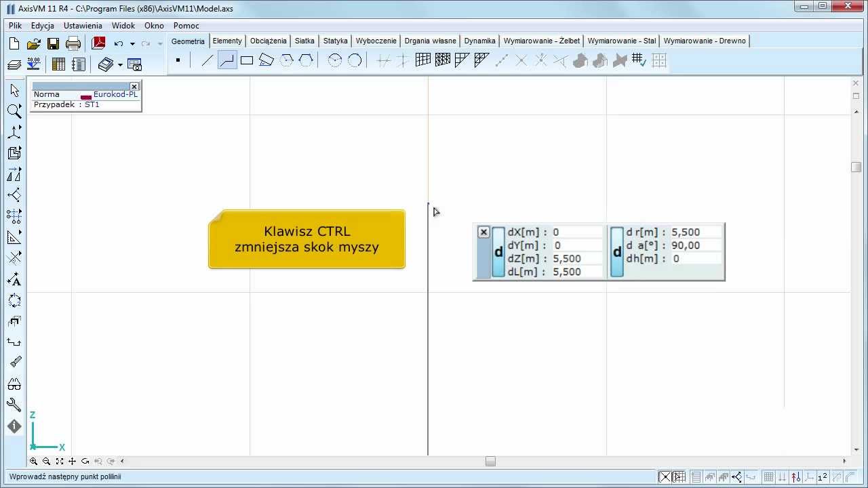Activate the selection arrow tool
This screenshot has width=868, height=488.
(14, 90)
